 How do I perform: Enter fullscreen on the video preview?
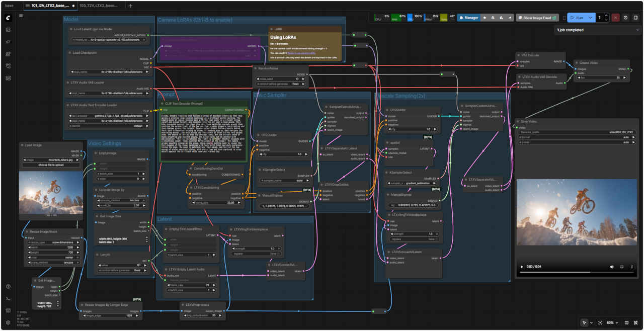[x=622, y=267]
